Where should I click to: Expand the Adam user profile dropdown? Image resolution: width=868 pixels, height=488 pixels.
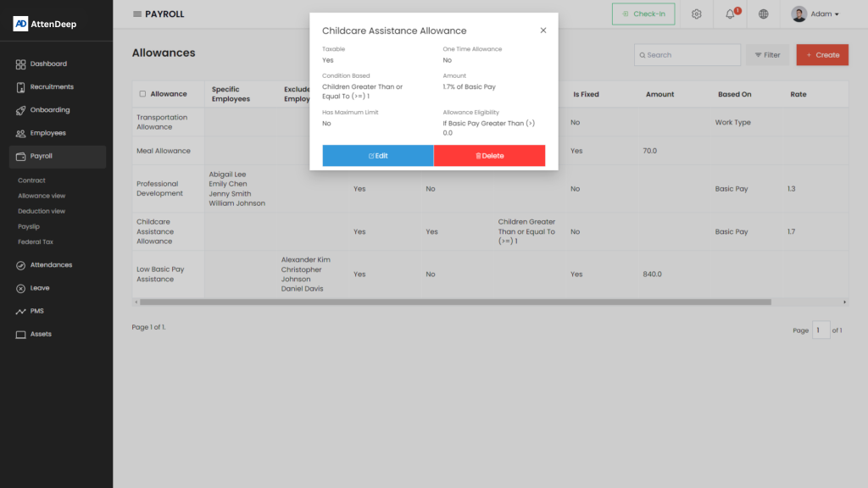tap(815, 14)
